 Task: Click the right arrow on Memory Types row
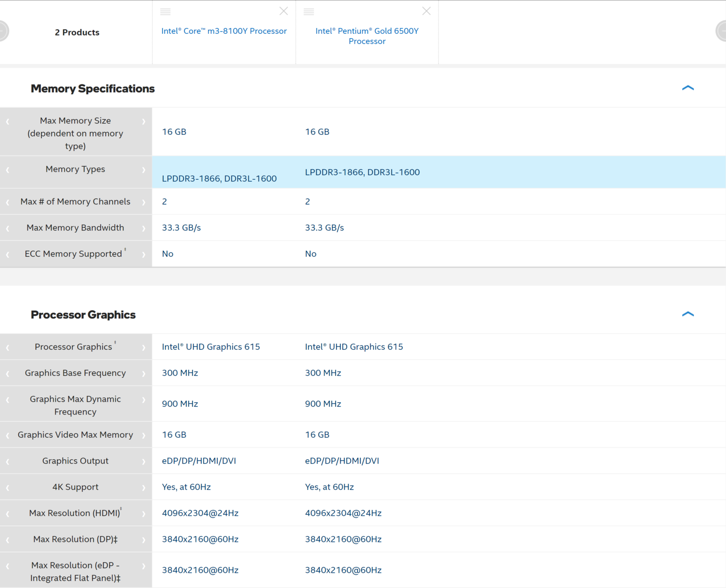point(144,170)
